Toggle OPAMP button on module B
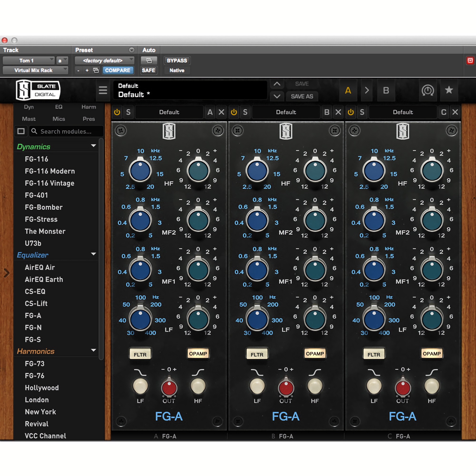476x476 pixels. 315,354
